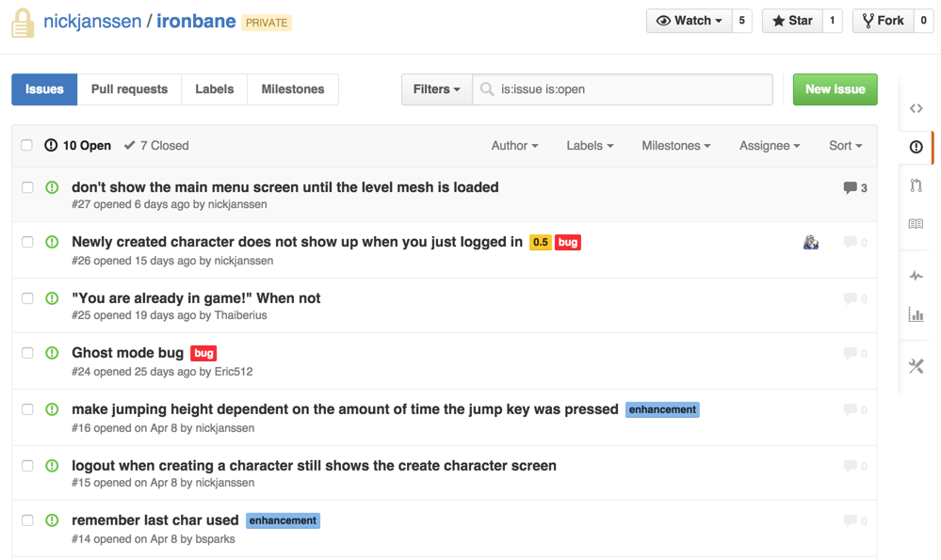Click the comment icon on issue #16

click(x=850, y=409)
